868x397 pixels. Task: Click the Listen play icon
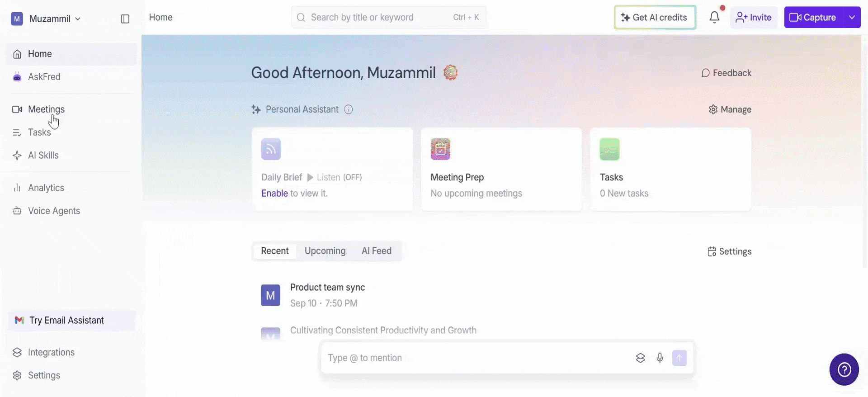tap(310, 177)
